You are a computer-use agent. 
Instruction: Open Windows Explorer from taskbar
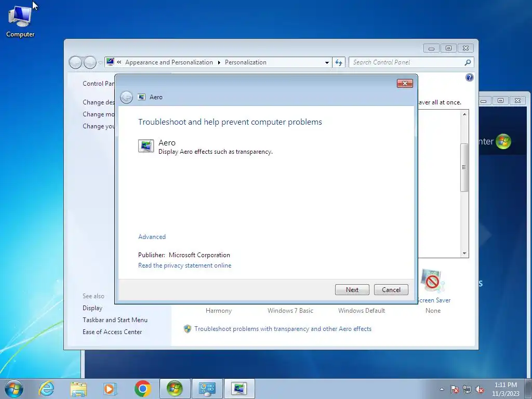(x=78, y=389)
